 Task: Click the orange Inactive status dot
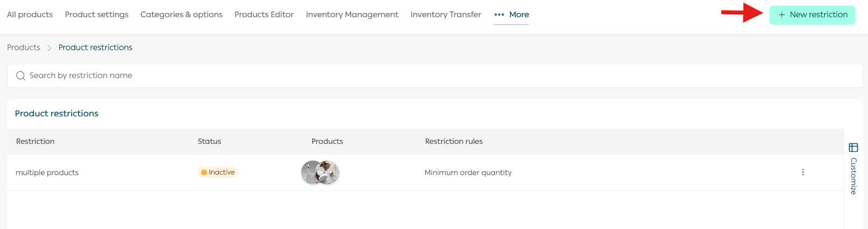point(204,172)
